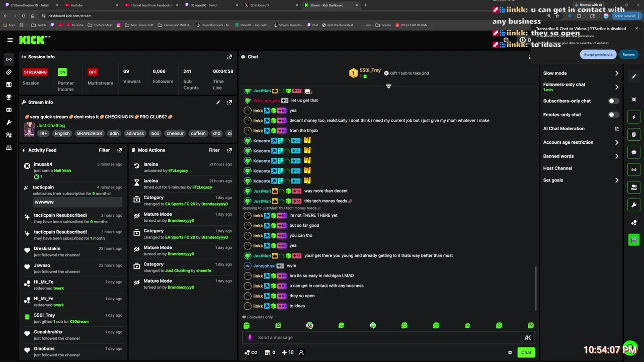Viewport: 644px width, 362px height.
Task: Open 550i_Trey top gifter name
Action: coord(370,70)
